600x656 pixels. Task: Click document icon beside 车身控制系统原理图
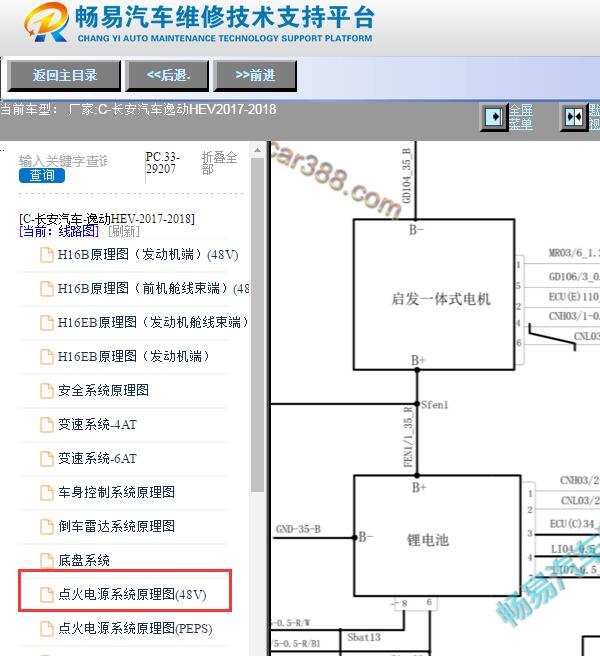[x=47, y=492]
